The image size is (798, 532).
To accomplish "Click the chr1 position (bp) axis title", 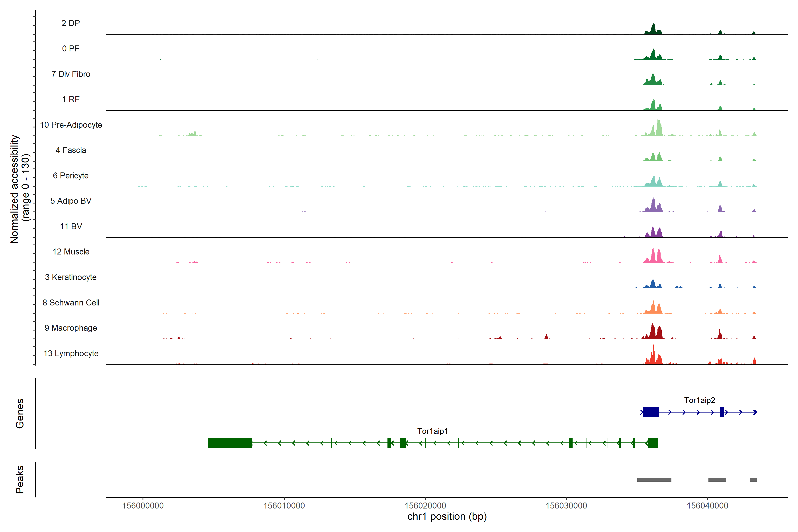I will [x=447, y=516].
